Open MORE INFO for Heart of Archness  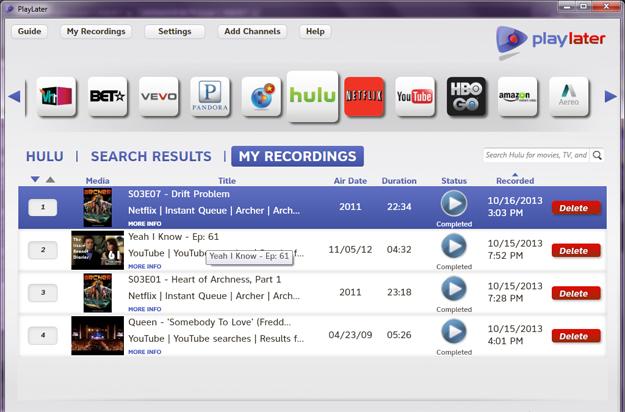[x=145, y=309]
